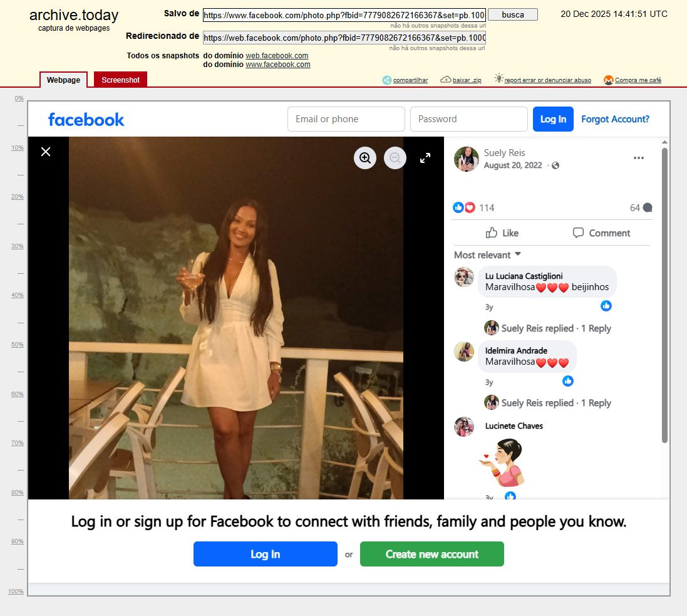Click the zoom out magnifier icon
The image size is (687, 616).
pyautogui.click(x=395, y=158)
